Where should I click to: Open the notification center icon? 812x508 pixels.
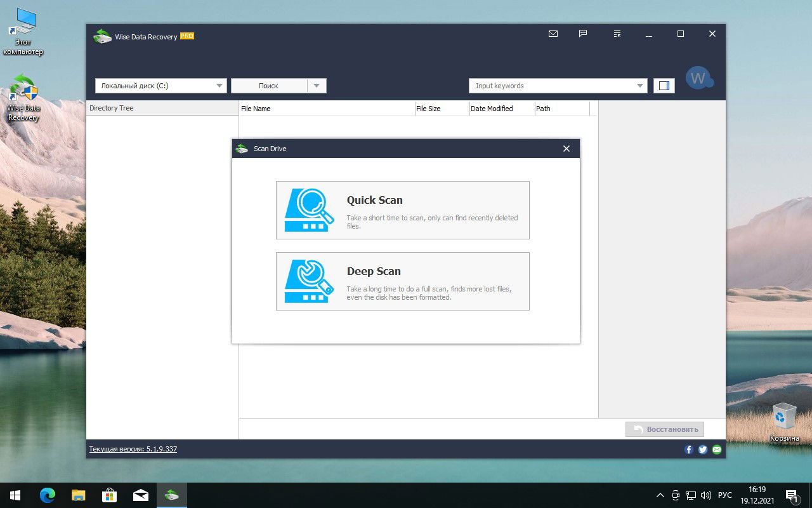pyautogui.click(x=792, y=495)
